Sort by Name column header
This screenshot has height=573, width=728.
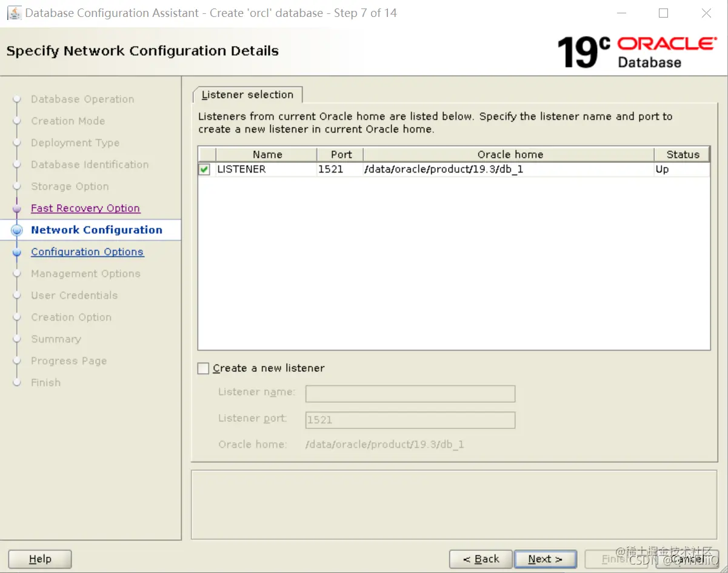(267, 154)
